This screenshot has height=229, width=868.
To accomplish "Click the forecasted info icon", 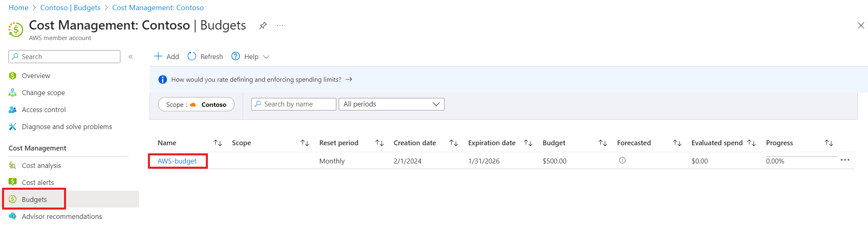I will coord(622,161).
